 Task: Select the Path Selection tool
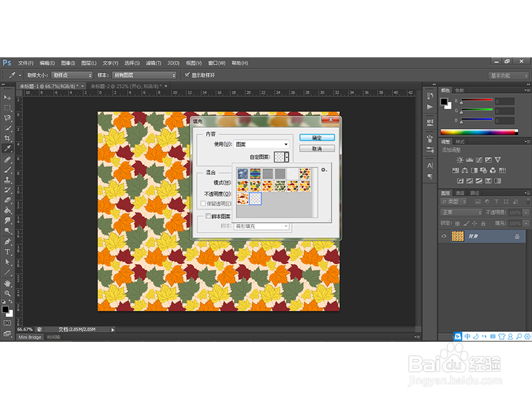coord(7,262)
